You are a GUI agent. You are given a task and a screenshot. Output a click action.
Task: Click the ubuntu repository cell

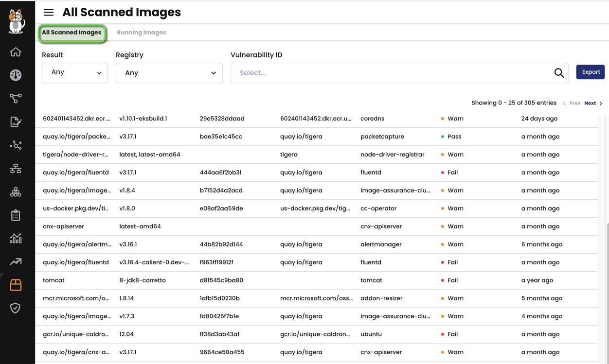coord(371,334)
